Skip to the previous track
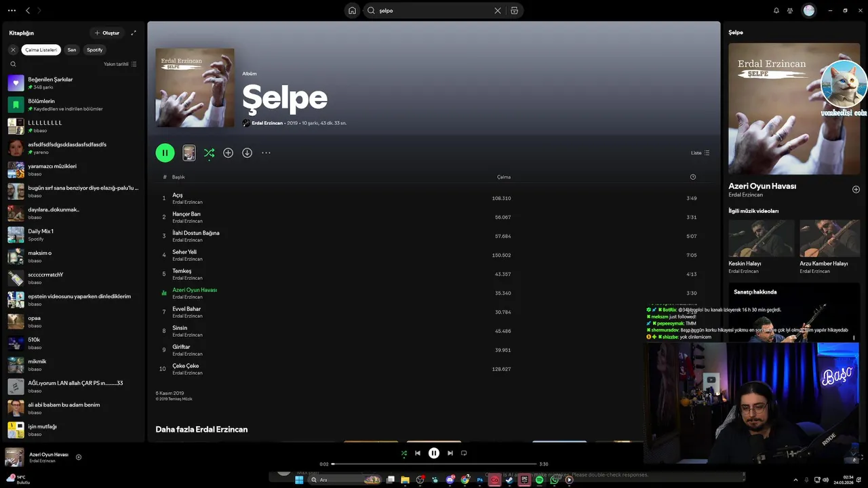Screen dimensions: 868x488 418,453
